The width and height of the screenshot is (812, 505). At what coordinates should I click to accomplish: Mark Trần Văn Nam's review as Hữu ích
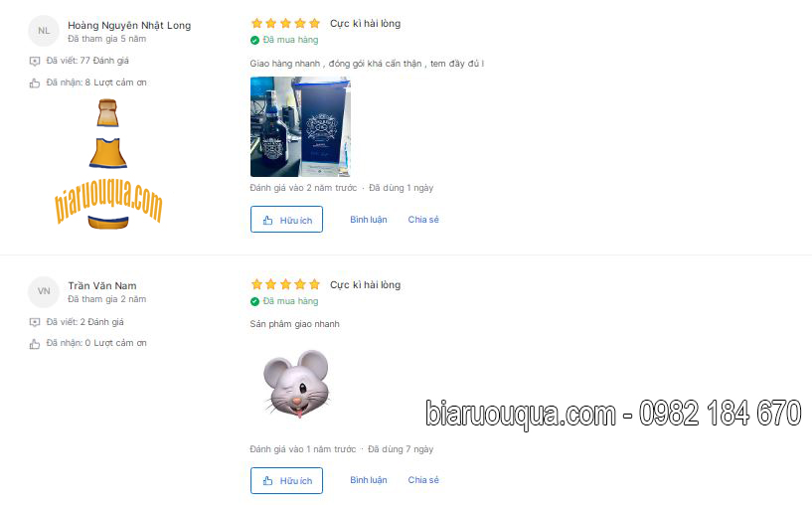point(286,481)
